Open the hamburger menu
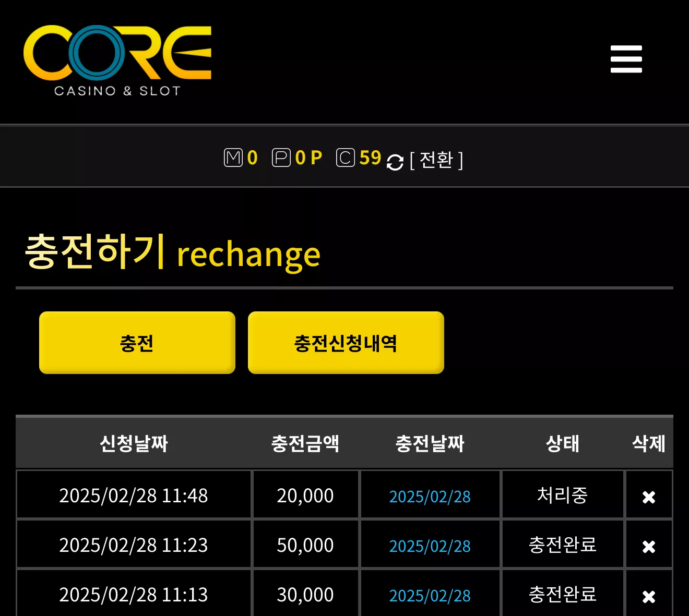Image resolution: width=689 pixels, height=616 pixels. 626,59
